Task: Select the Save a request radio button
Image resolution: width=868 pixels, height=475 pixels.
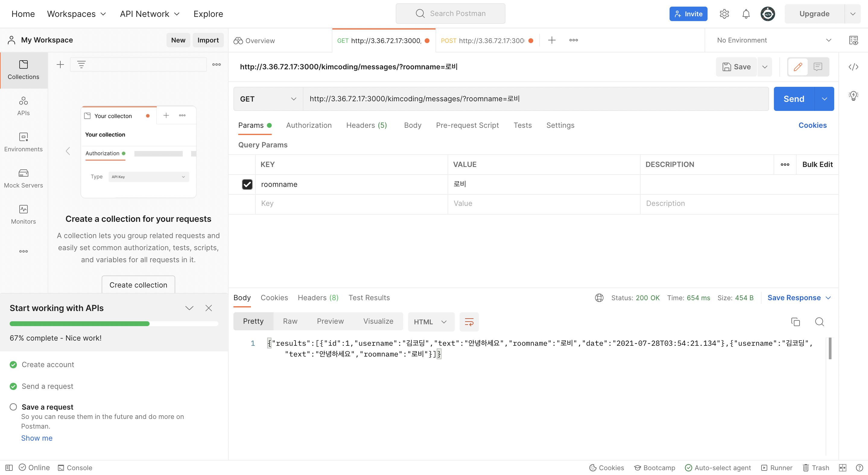Action: (x=13, y=407)
